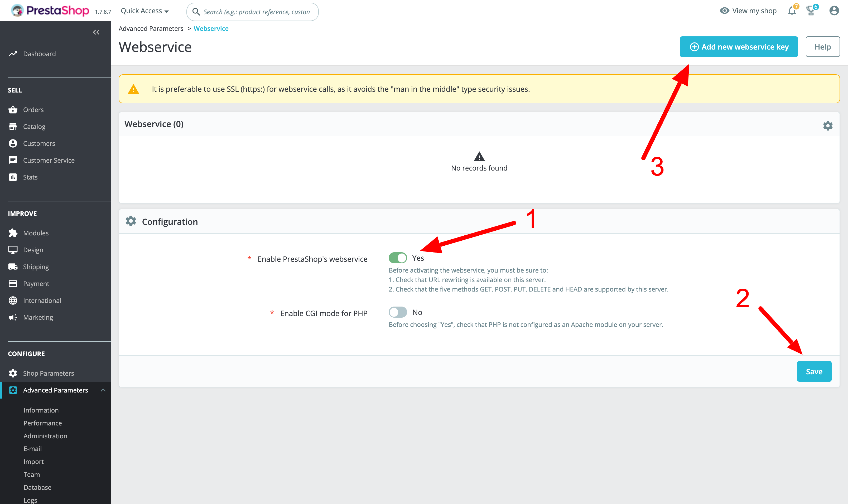This screenshot has height=504, width=848.
Task: Open the Administration submenu item
Action: coord(46,436)
